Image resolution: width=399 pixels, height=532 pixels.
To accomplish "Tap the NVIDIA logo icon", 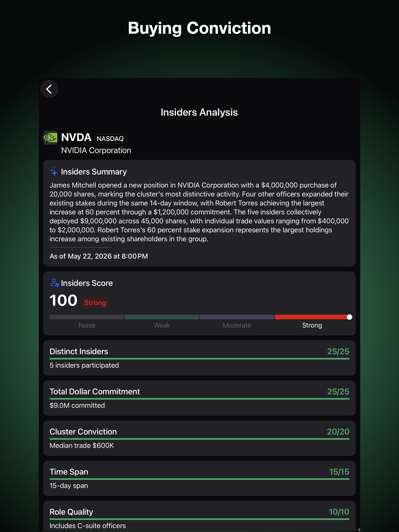I will 50,137.
